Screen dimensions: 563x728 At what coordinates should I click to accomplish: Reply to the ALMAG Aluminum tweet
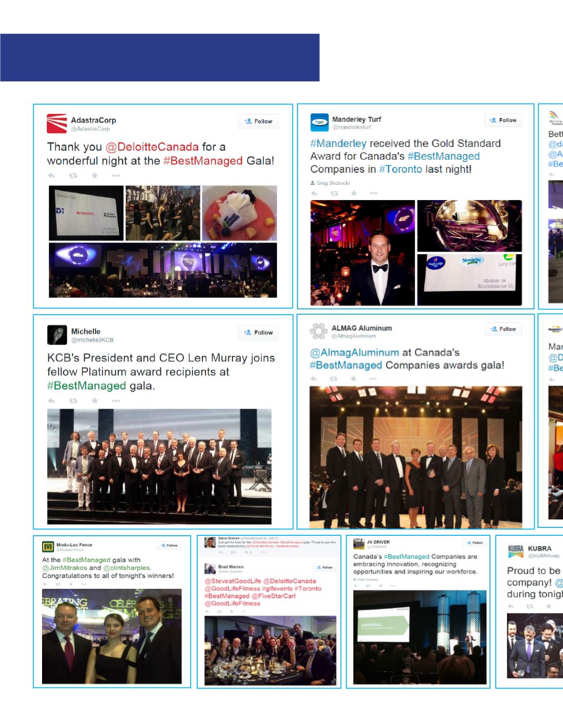click(314, 378)
